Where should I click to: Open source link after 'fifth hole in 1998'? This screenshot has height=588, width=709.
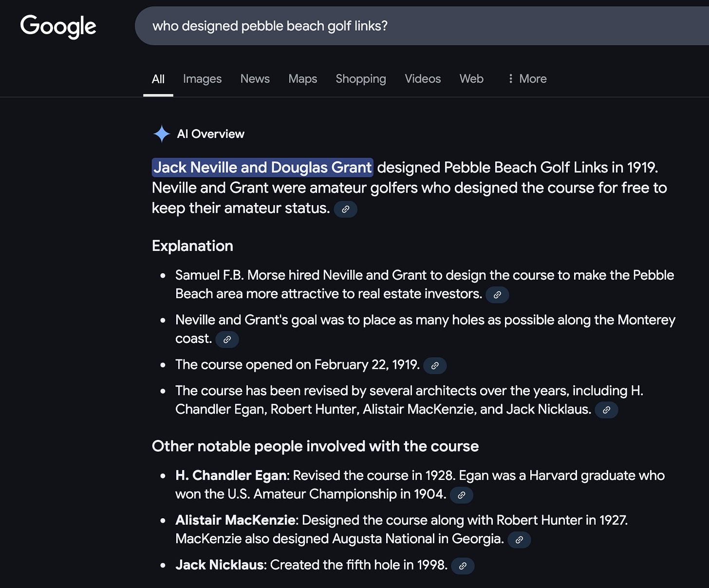click(x=463, y=566)
